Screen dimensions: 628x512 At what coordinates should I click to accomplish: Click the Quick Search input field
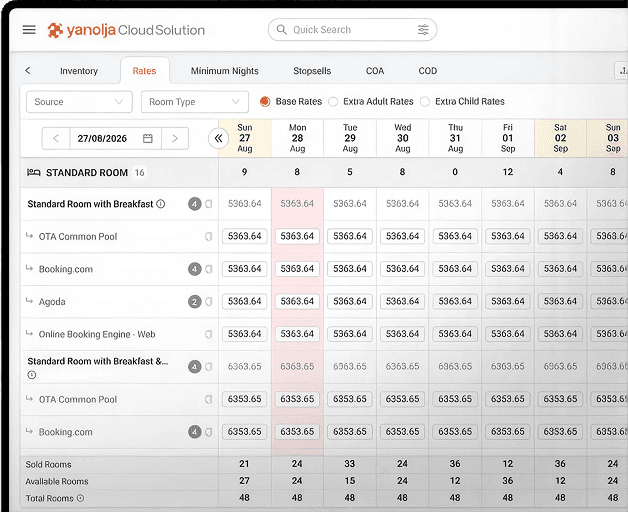click(x=352, y=30)
